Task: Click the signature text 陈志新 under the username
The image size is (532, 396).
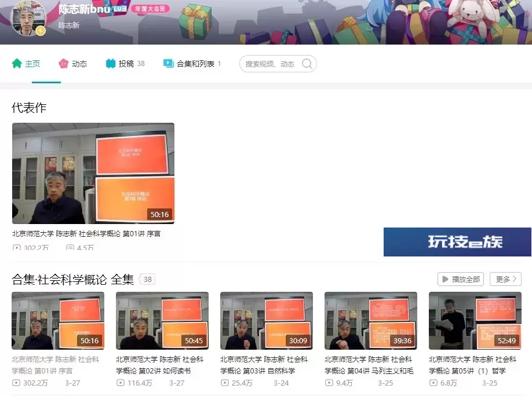Action: point(69,25)
